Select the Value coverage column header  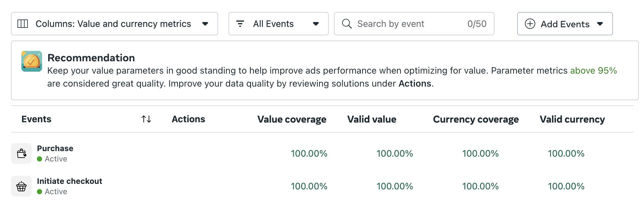292,119
